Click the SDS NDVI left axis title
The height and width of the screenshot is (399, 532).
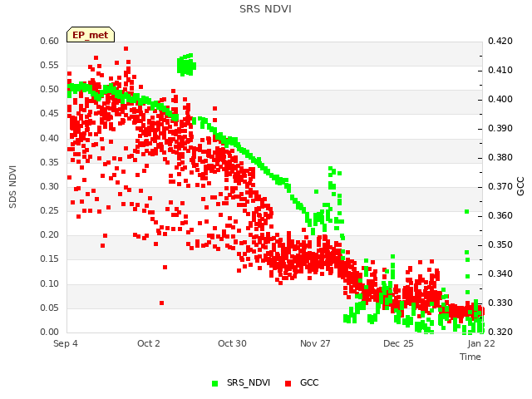pyautogui.click(x=12, y=187)
